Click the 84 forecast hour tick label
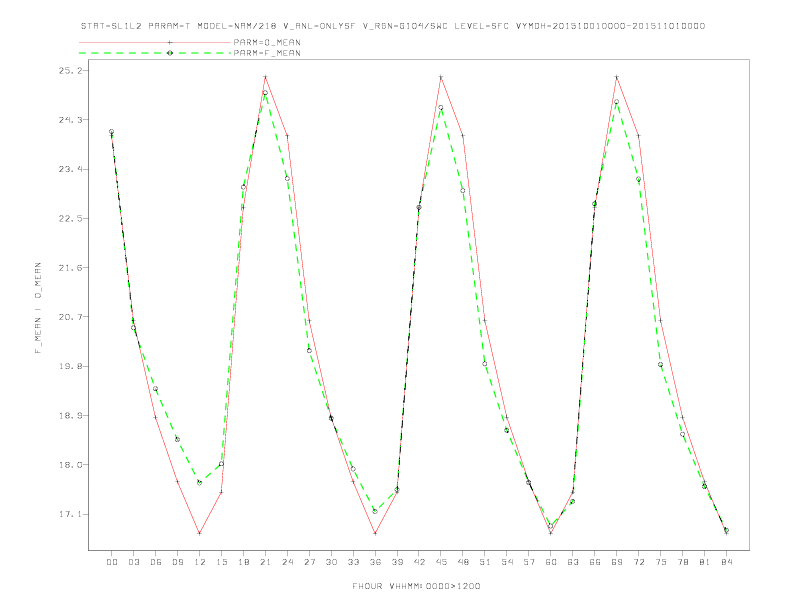The height and width of the screenshot is (612, 792). 726,562
